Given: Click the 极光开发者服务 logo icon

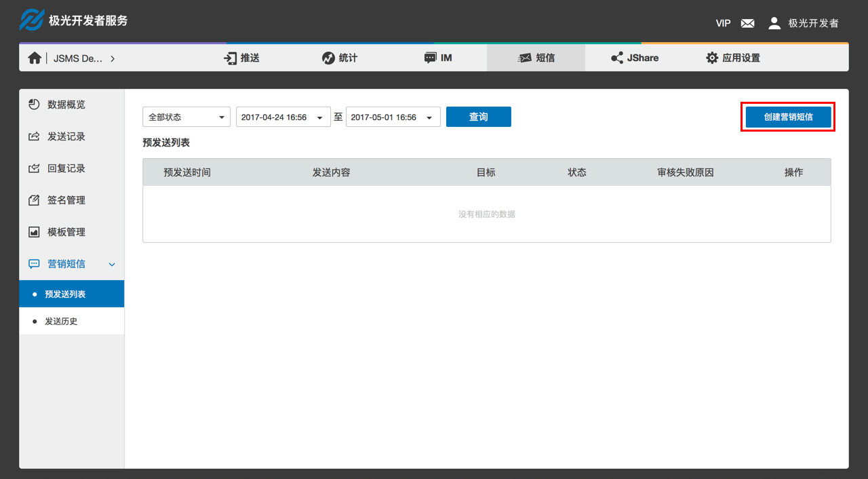Looking at the screenshot, I should 31,20.
